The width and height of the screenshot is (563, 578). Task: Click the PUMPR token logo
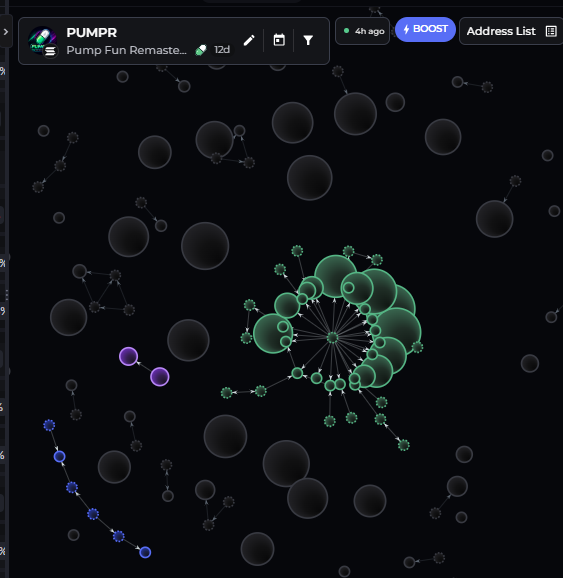(x=42, y=41)
